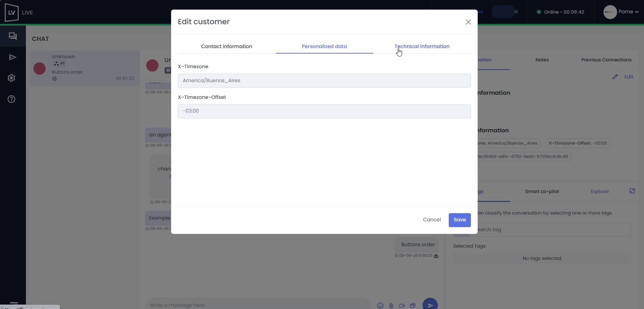
Task: Click the Save button
Action: 460,220
